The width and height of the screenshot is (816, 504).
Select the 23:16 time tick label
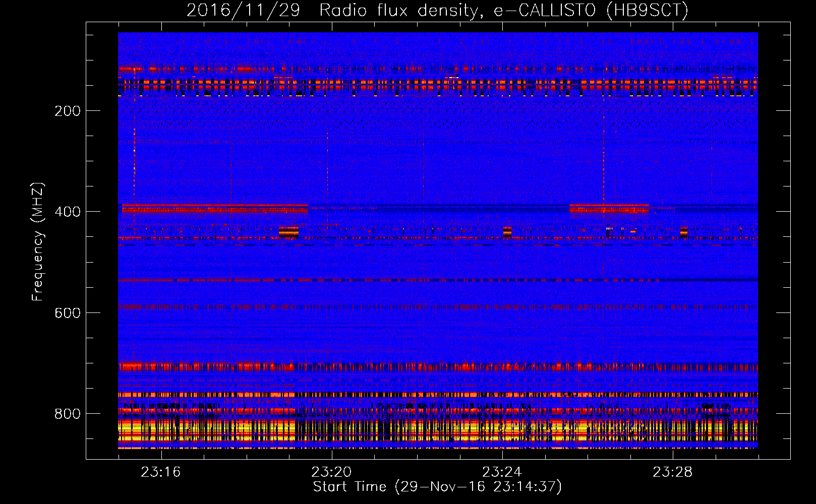161,472
